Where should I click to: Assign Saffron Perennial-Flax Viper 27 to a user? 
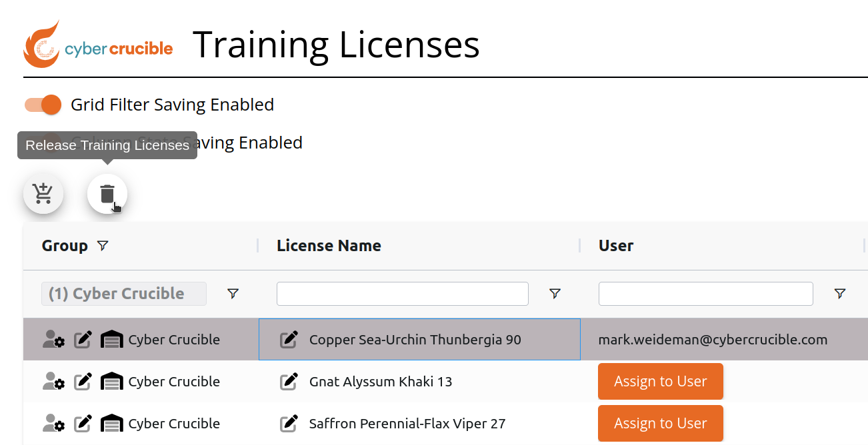661,424
